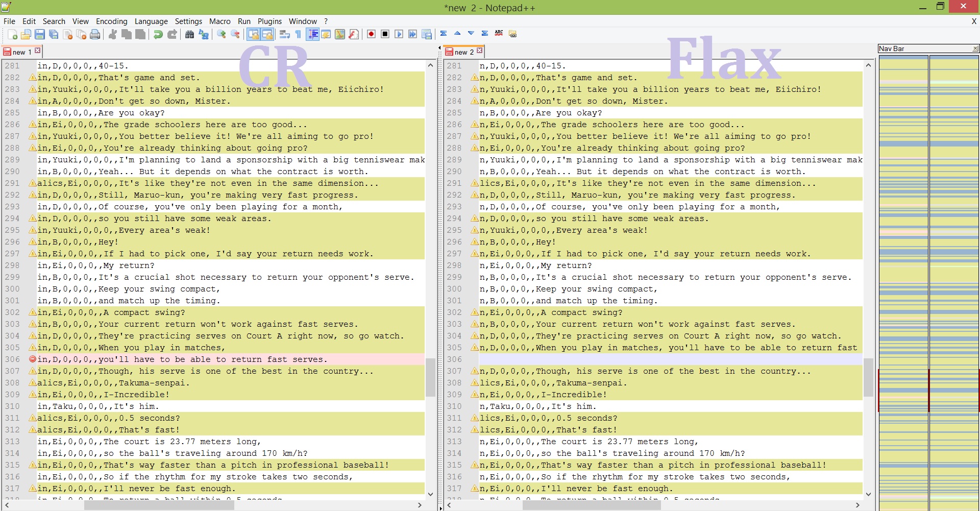Click line 306 in left pane
Image resolution: width=980 pixels, height=511 pixels.
point(231,359)
